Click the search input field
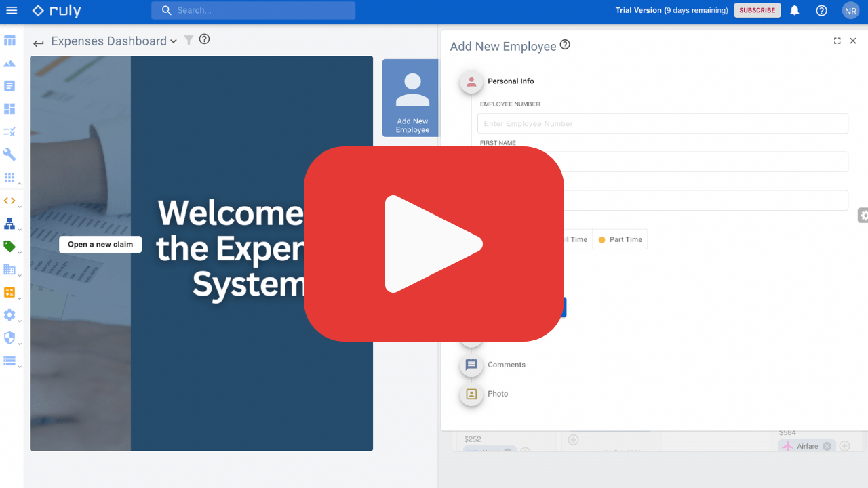The width and height of the screenshot is (868, 488). pyautogui.click(x=254, y=10)
